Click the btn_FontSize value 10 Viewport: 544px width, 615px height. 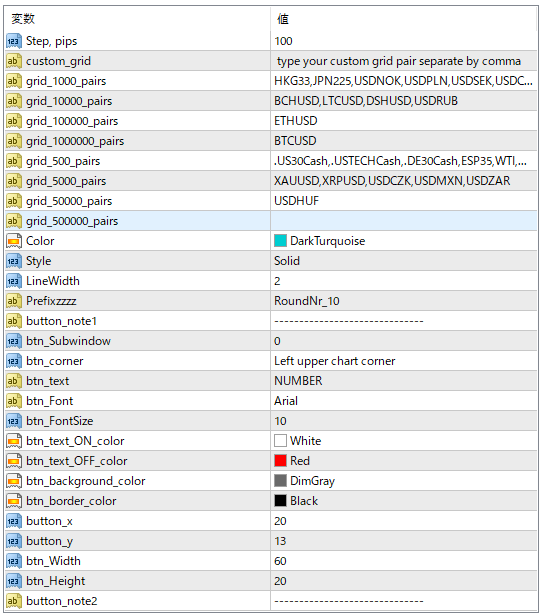[280, 421]
